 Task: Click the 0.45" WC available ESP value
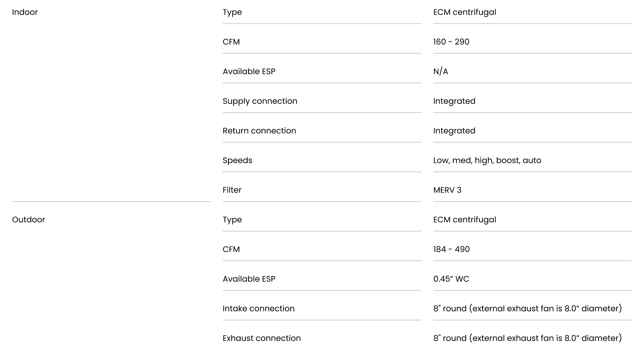(451, 279)
